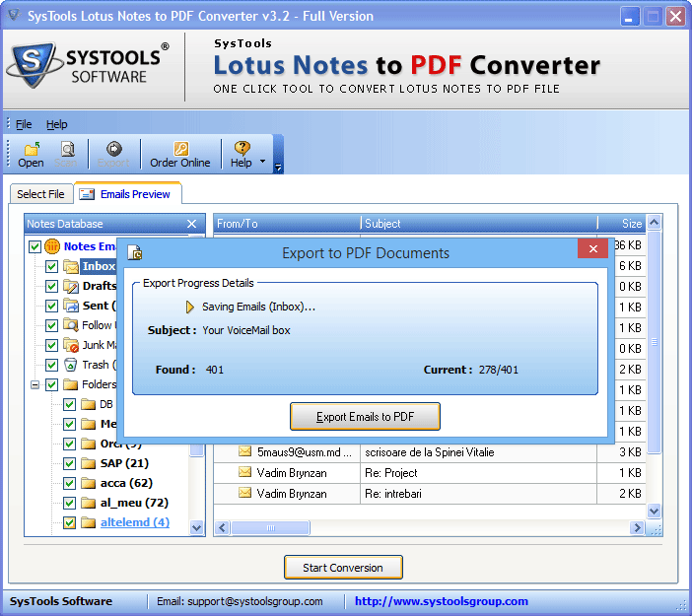Screen dimensions: 692x616
Task: Switch to the Select File tab
Action: 40,194
